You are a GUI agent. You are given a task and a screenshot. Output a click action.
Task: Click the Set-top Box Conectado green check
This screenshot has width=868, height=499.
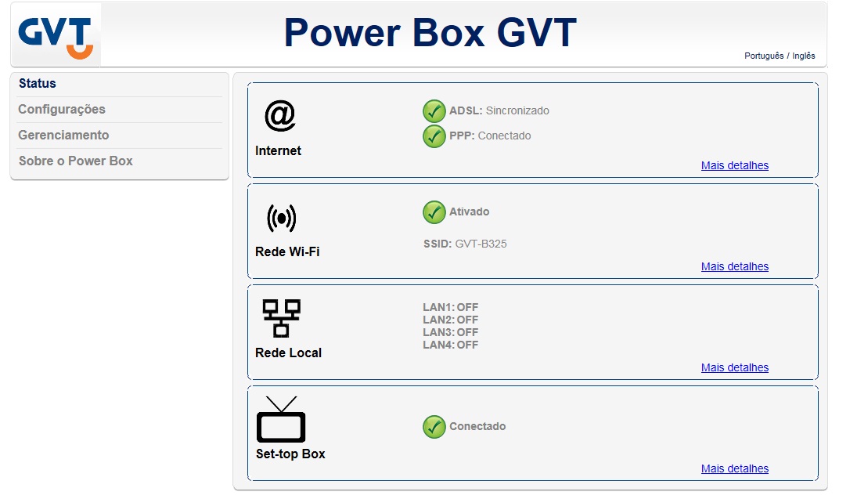coord(434,426)
